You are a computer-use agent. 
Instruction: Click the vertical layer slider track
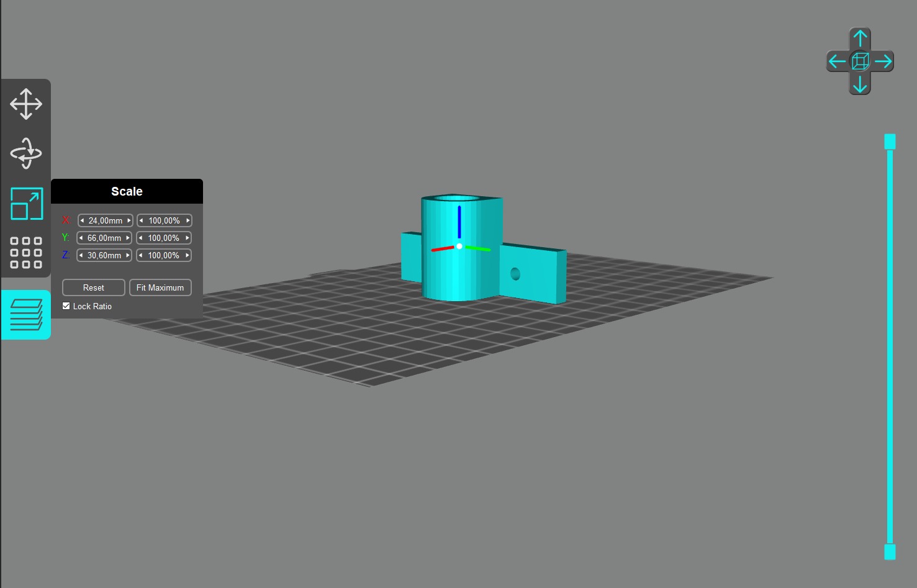(x=890, y=346)
